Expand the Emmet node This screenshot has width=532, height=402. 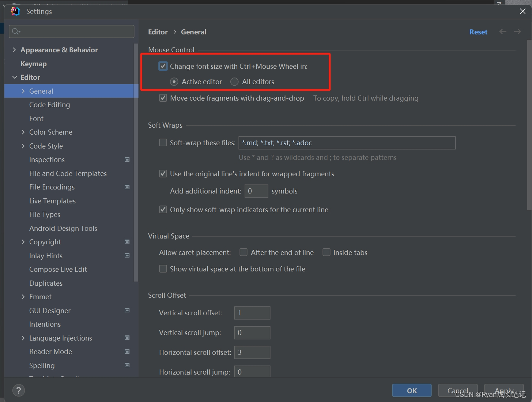pos(23,297)
